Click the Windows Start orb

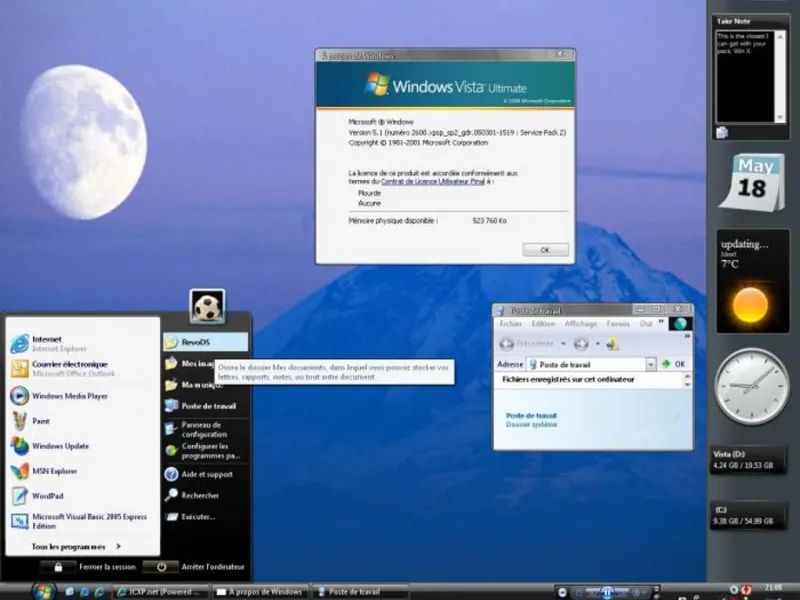coord(43,591)
